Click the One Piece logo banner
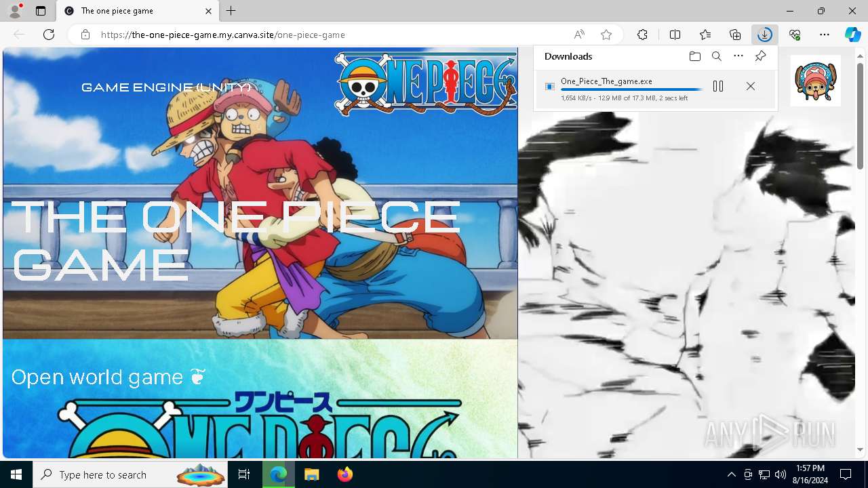868x488 pixels. click(x=425, y=83)
